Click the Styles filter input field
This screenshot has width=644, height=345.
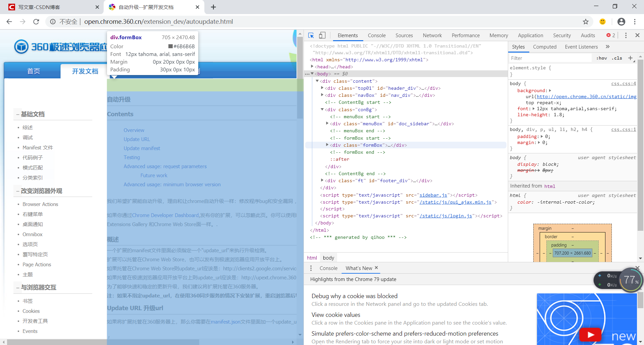(550, 58)
